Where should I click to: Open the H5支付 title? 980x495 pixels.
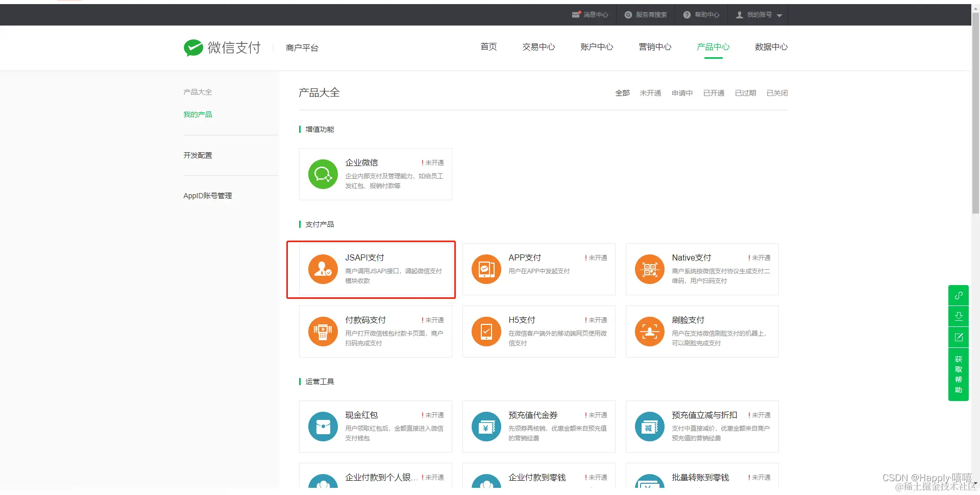coord(522,320)
